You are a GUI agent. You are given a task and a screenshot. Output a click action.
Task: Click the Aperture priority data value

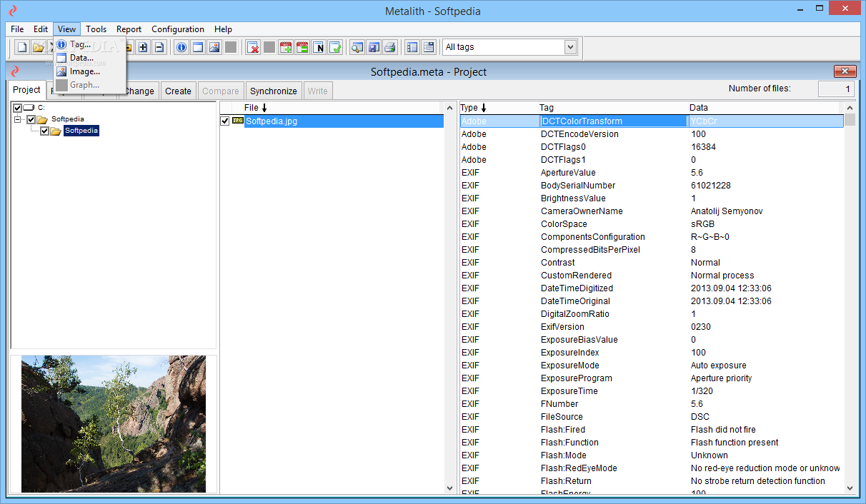pos(721,378)
